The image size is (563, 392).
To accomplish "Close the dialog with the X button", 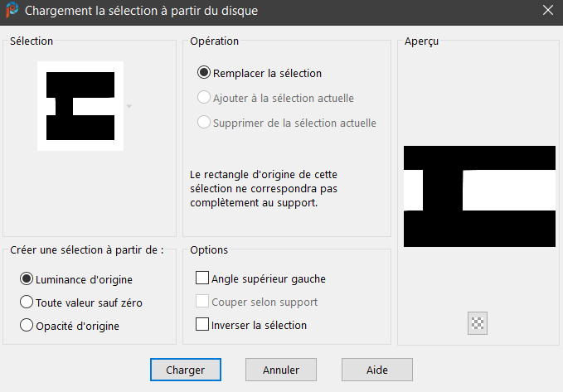I will tap(547, 11).
